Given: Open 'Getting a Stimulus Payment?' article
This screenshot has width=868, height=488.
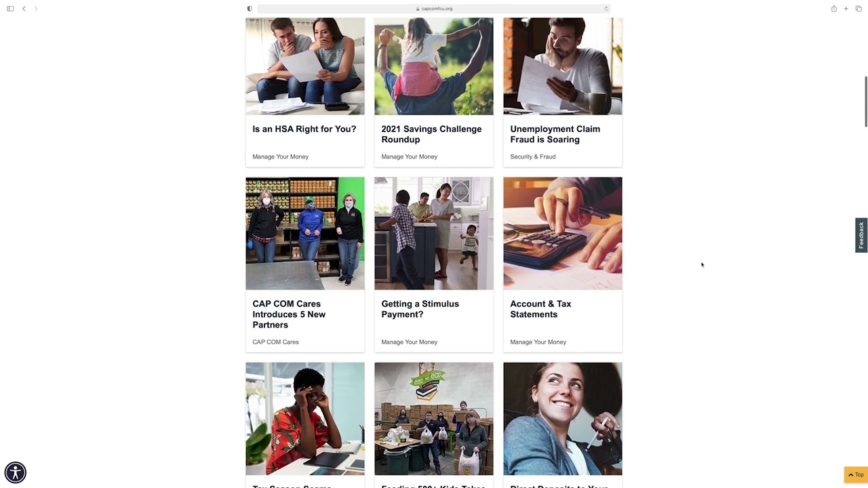Looking at the screenshot, I should pyautogui.click(x=420, y=309).
